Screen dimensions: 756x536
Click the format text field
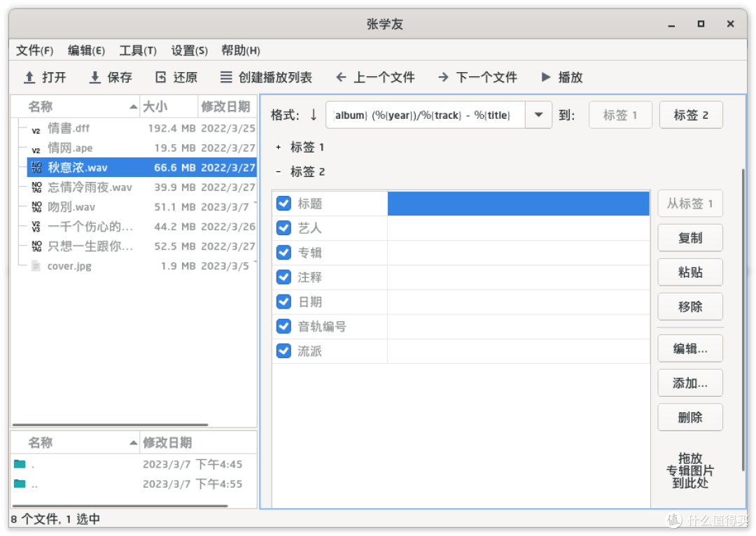coord(426,115)
